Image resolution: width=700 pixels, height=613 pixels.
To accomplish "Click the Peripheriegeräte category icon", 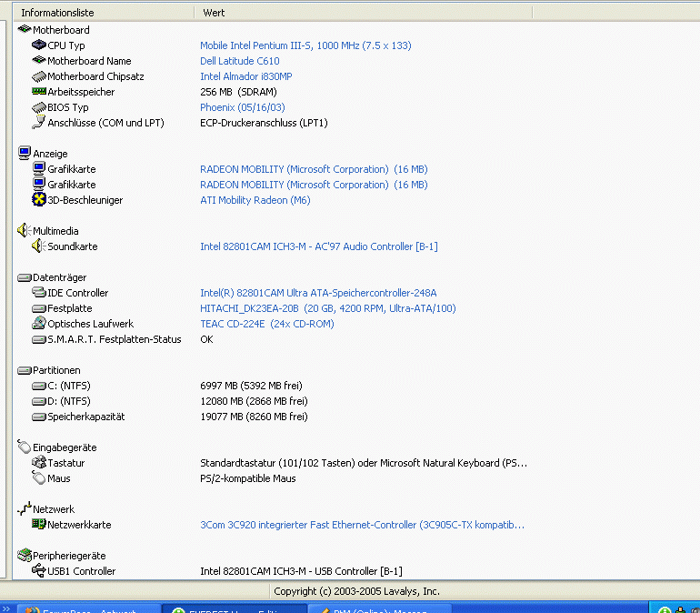I will pos(25,555).
